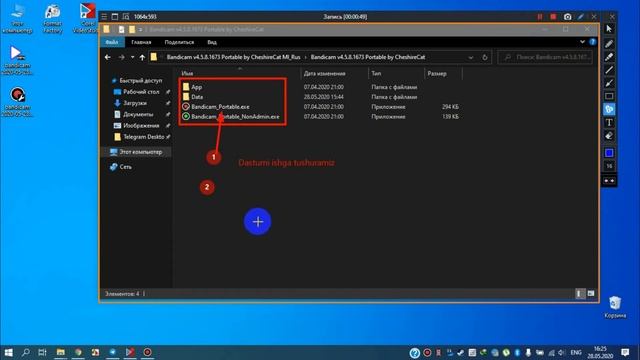Screen dimensions: 640x360
Task: Open recent locations dropdown arrow
Action: (x=133, y=57)
